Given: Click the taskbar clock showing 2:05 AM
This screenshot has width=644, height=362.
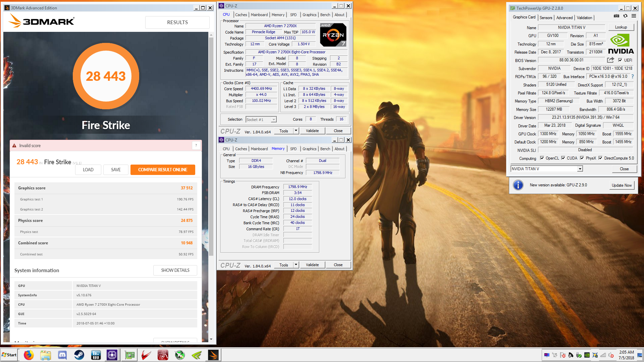Looking at the screenshot, I should (626, 355).
